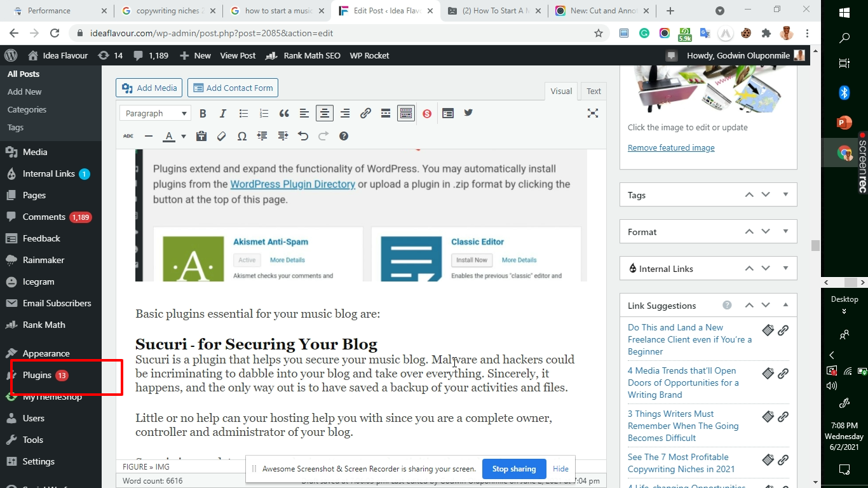This screenshot has width=868, height=488.
Task: Click the page vertical scrollbar thumb
Action: pos(815,246)
